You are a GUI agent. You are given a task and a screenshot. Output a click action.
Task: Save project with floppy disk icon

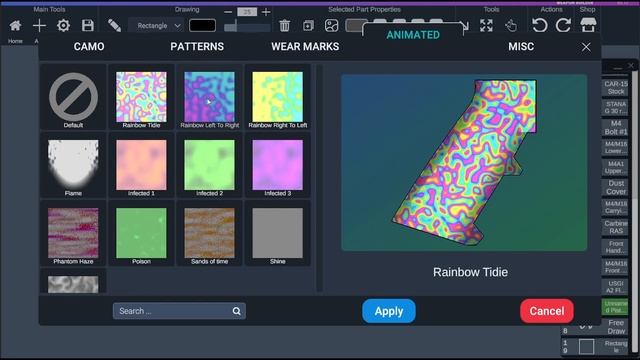(x=87, y=26)
